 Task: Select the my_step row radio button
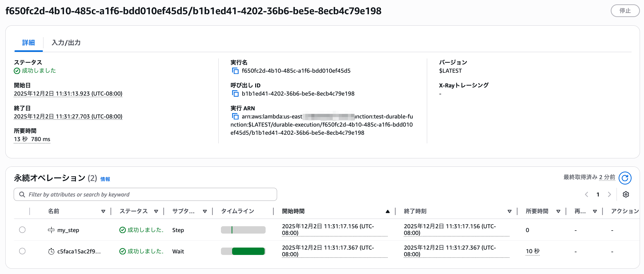click(22, 230)
